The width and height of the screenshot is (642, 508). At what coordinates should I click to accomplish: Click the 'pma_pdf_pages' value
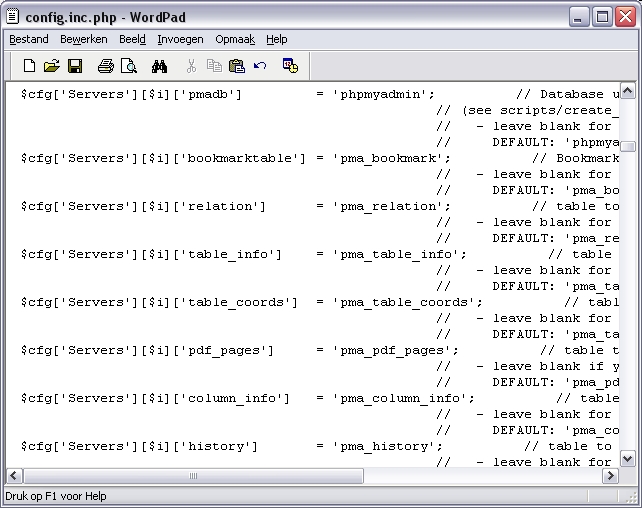[x=396, y=350]
